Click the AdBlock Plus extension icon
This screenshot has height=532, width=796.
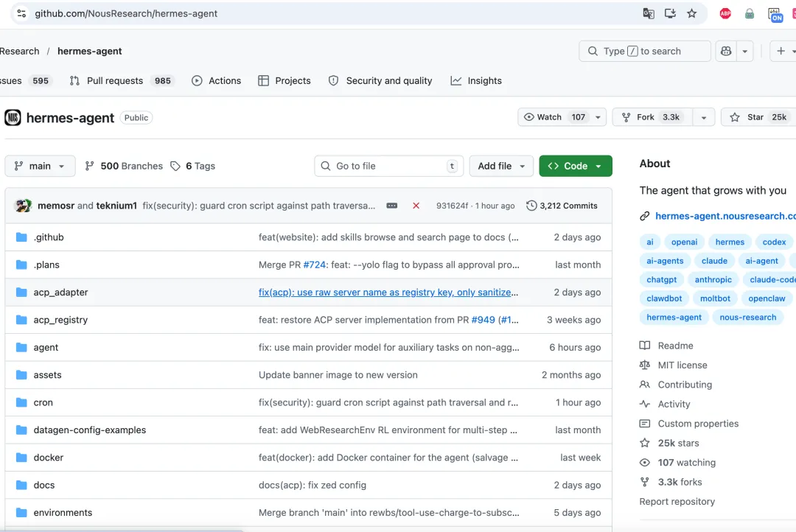pos(725,14)
